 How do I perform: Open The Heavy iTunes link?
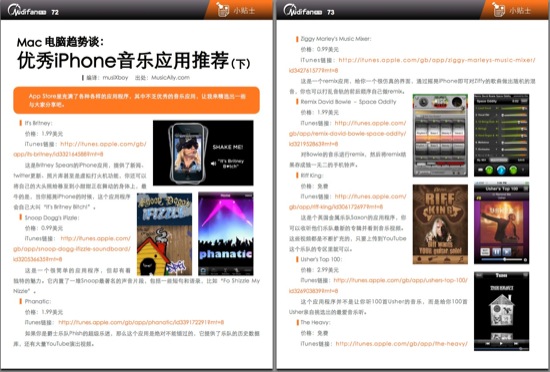[x=401, y=344]
